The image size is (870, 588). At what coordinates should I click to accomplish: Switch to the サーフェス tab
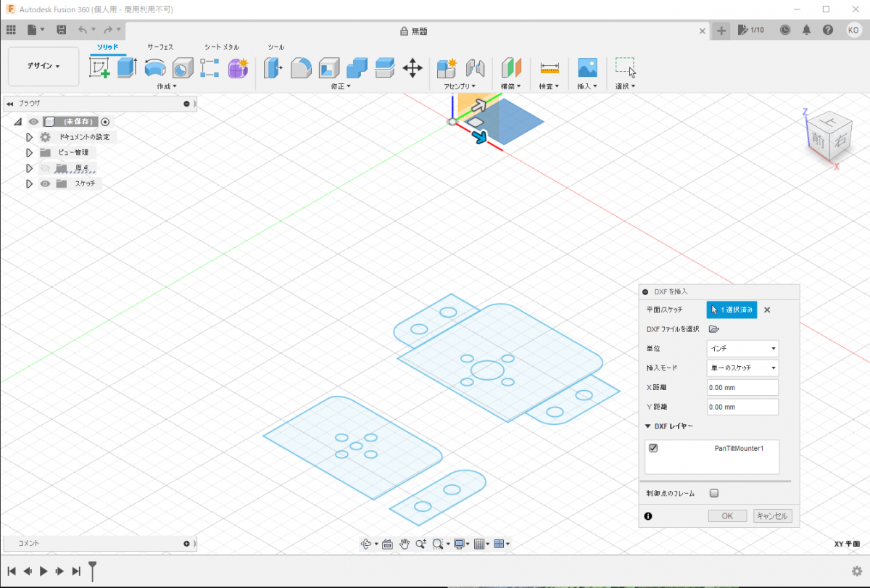[161, 46]
